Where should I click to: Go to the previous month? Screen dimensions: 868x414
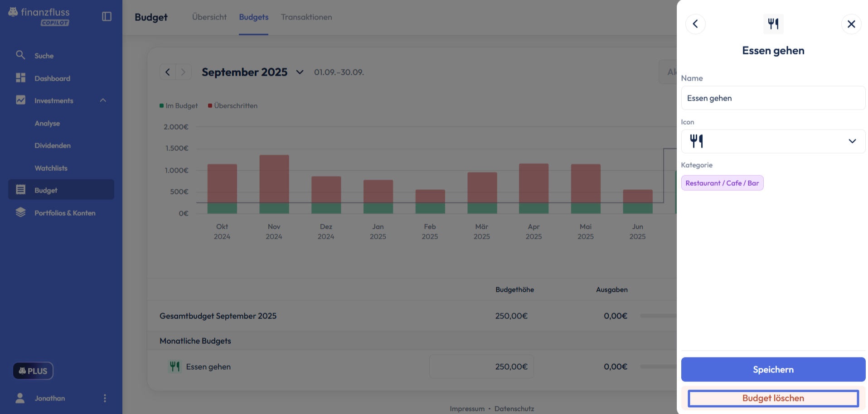pyautogui.click(x=168, y=72)
